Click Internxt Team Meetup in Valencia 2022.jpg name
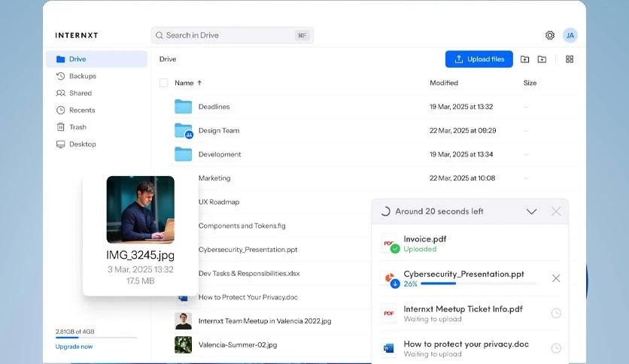 click(x=265, y=321)
